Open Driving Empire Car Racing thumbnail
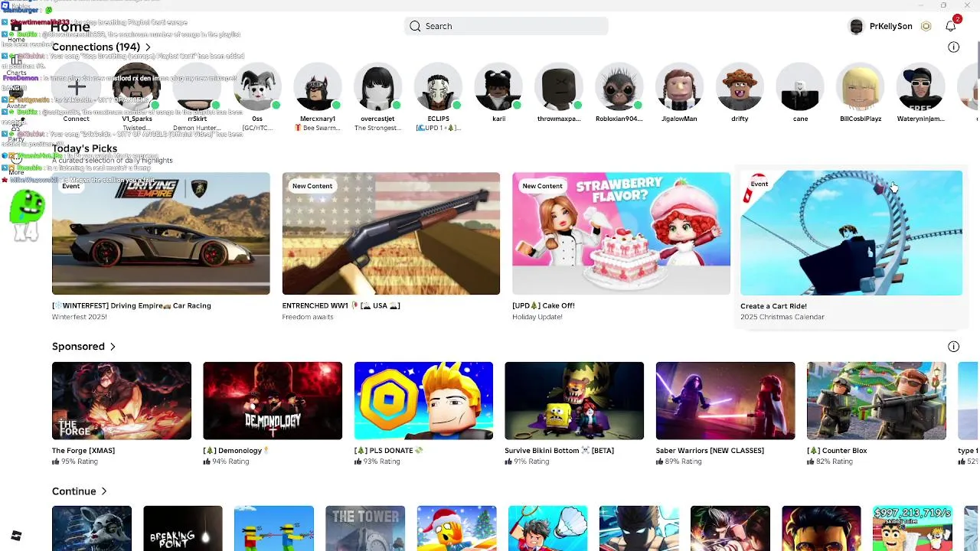This screenshot has height=551, width=980. pyautogui.click(x=161, y=233)
